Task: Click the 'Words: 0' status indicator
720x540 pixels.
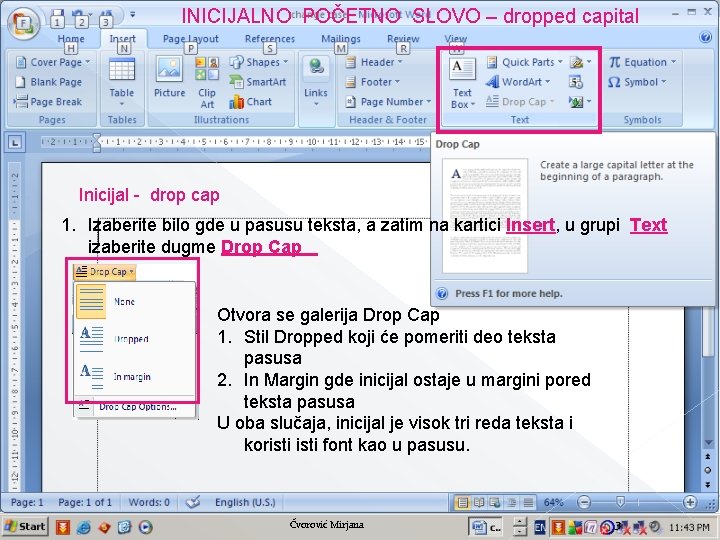Action: point(149,502)
